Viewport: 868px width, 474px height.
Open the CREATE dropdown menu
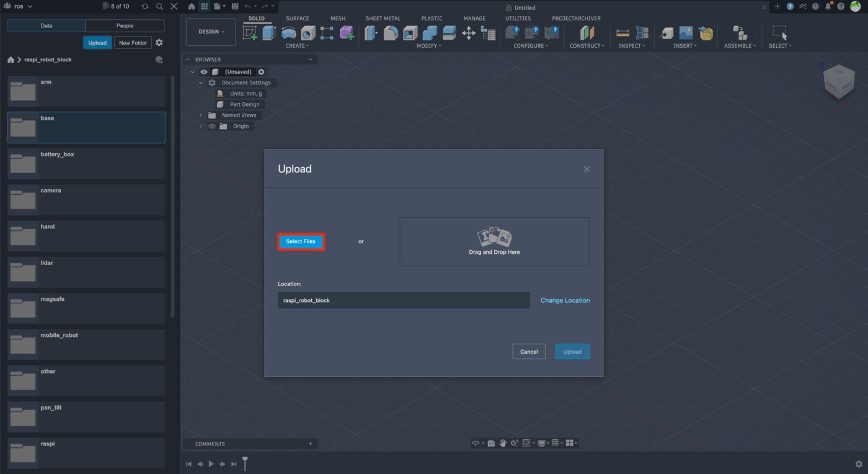click(x=297, y=46)
